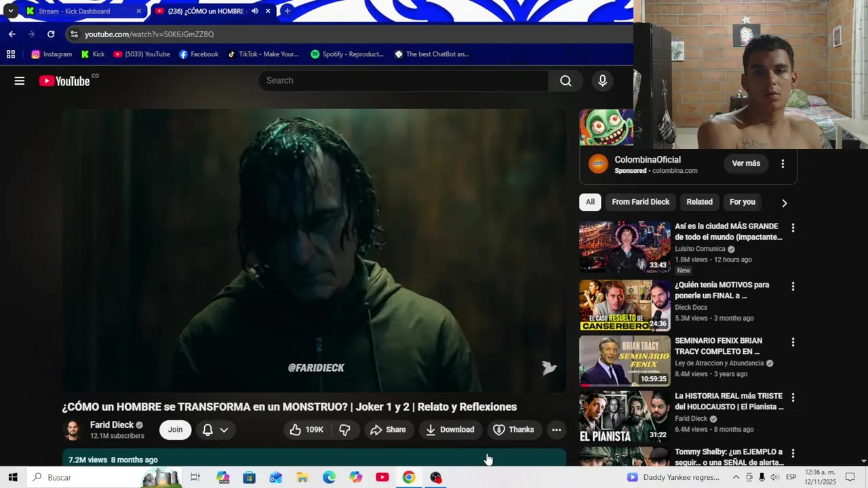Click the video player to pause

(314, 251)
